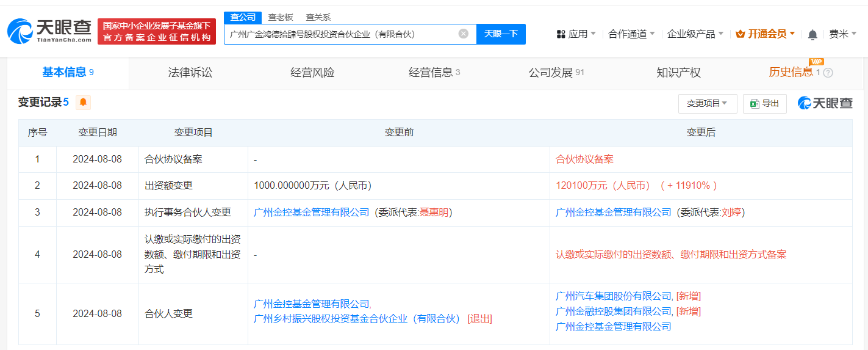The width and height of the screenshot is (868, 350).
Task: Click the 天眼一下 search button
Action: click(x=501, y=34)
